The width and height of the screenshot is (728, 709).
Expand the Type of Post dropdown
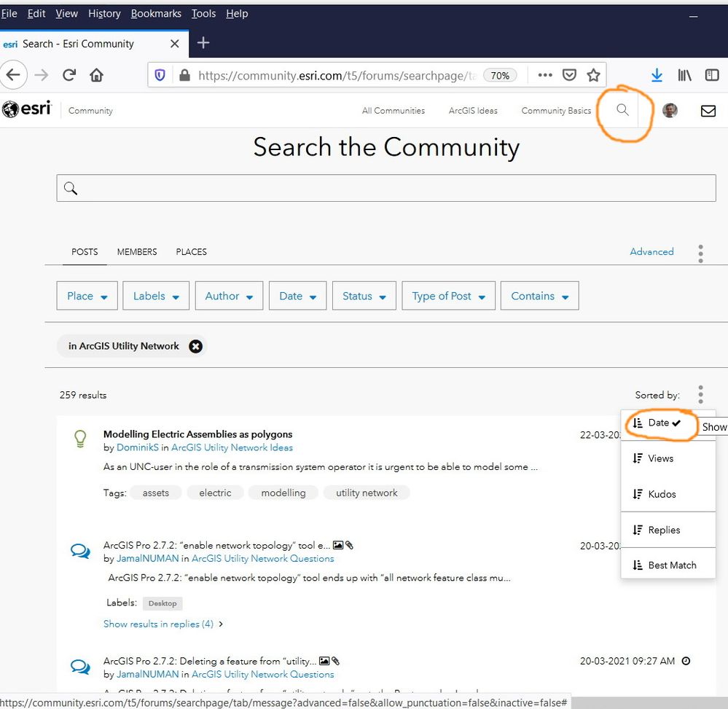coord(448,296)
